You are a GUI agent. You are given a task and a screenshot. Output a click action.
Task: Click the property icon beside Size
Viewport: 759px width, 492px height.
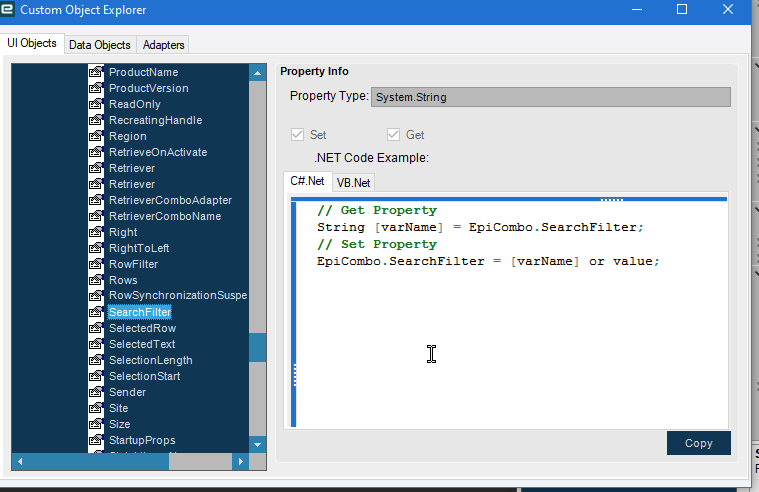coord(96,423)
